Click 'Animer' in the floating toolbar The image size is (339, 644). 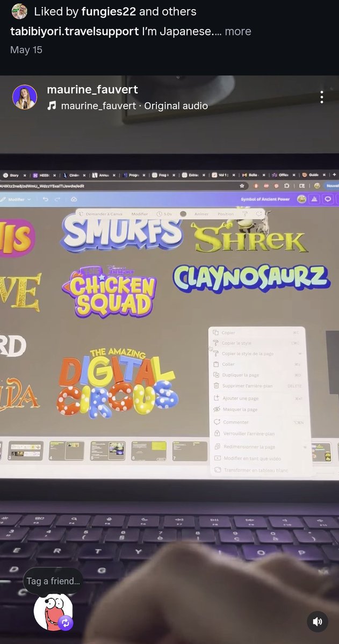click(201, 214)
